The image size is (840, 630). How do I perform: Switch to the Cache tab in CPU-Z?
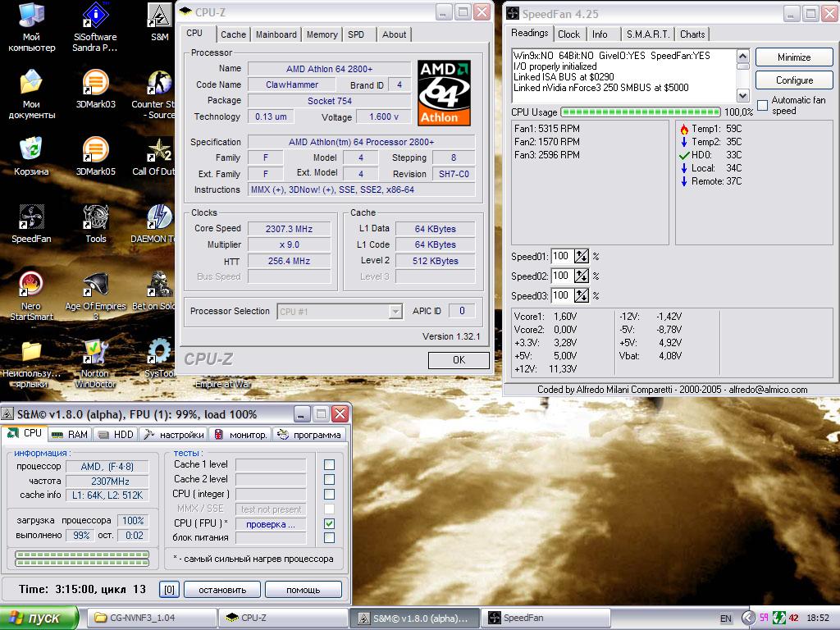coord(233,34)
